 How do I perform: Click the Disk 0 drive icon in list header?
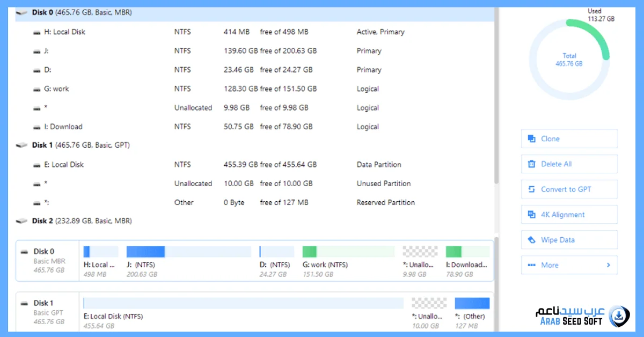[22, 12]
